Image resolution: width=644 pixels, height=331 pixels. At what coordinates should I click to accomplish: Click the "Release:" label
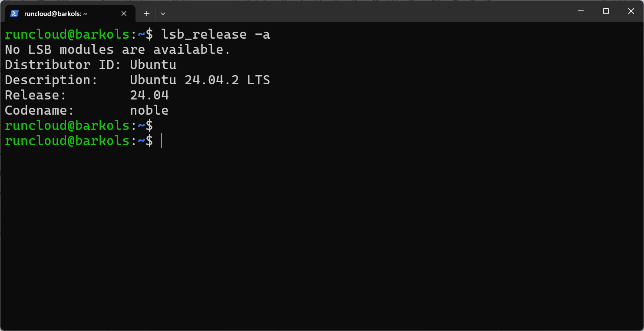click(x=36, y=95)
